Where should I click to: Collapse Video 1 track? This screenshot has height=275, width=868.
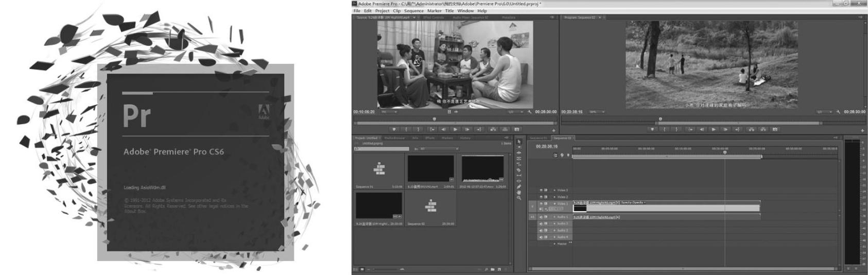554,203
